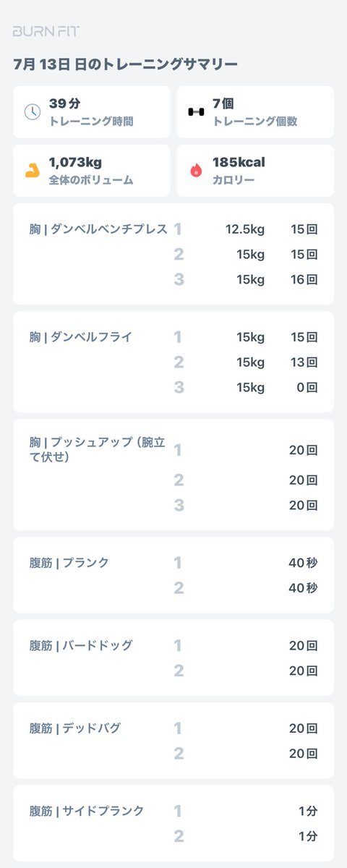Click set 3 with 16回 in ダンベルベンチプレス
Viewport: 347px width, 868px height.
point(246,279)
